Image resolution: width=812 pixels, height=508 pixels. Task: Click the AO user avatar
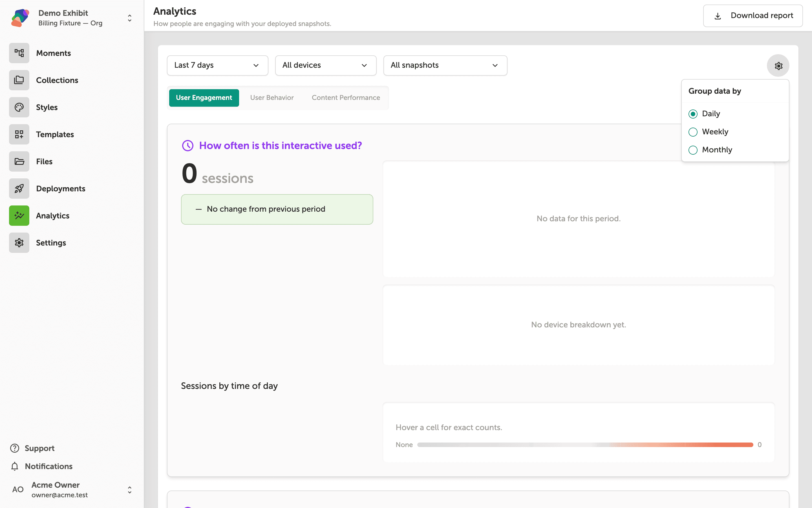pos(18,490)
